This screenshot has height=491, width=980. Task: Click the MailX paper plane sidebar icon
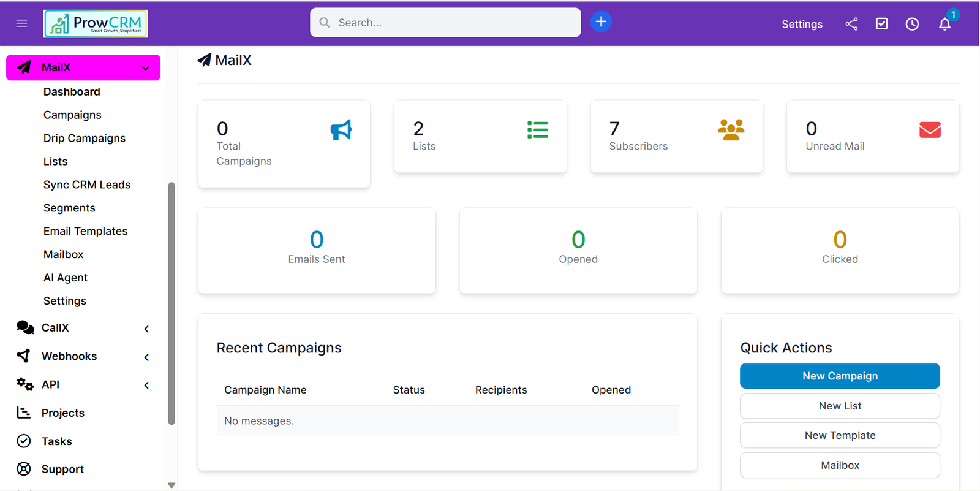(24, 67)
